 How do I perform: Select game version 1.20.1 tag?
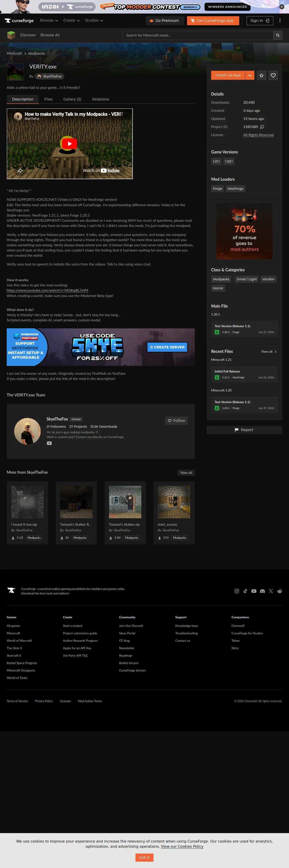pos(229,161)
